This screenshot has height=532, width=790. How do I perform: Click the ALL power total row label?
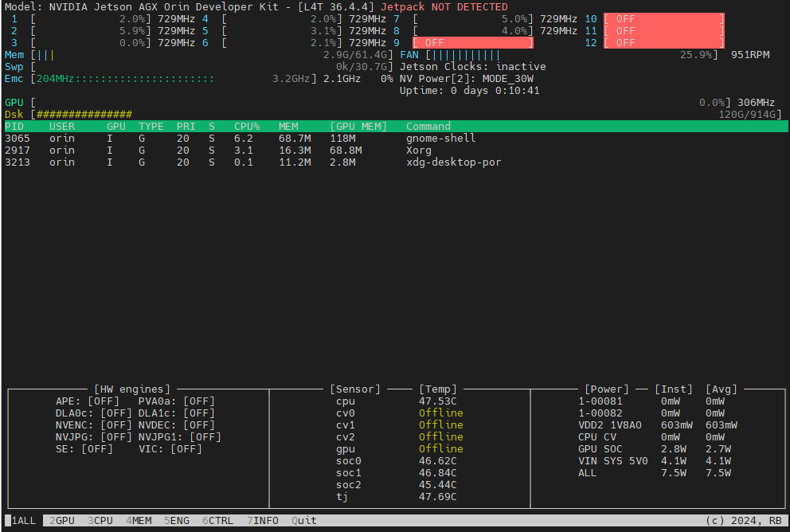pyautogui.click(x=588, y=473)
